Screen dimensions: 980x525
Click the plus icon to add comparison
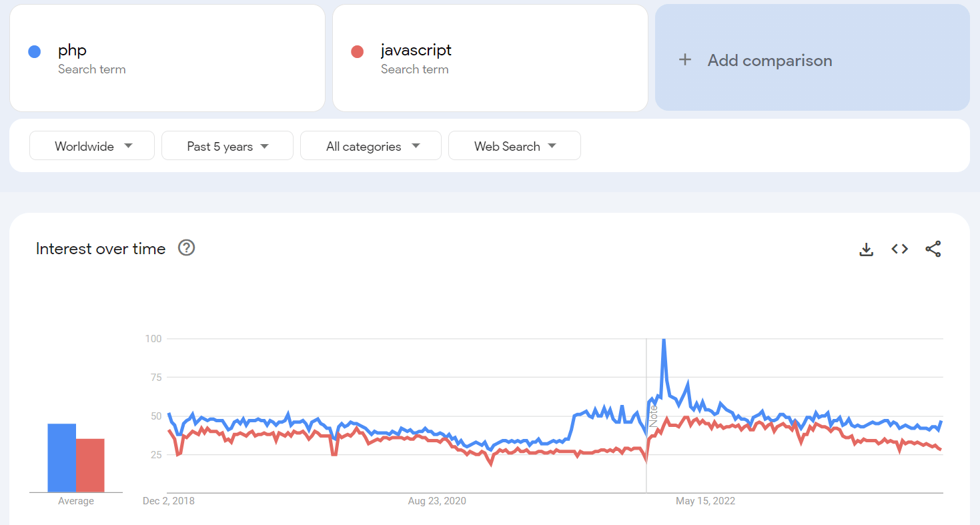pyautogui.click(x=685, y=59)
